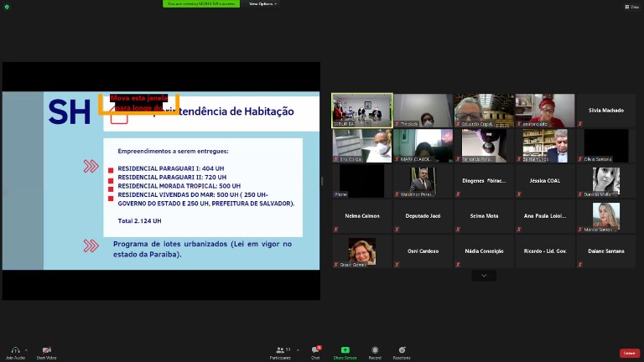Viewport: 644px width, 362px height.
Task: Click the green screen-sharing notification banner
Action: click(x=201, y=3)
